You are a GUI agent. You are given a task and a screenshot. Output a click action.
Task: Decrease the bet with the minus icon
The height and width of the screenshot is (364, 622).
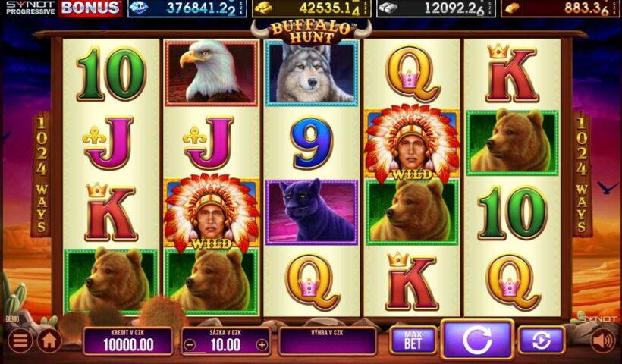[190, 345]
